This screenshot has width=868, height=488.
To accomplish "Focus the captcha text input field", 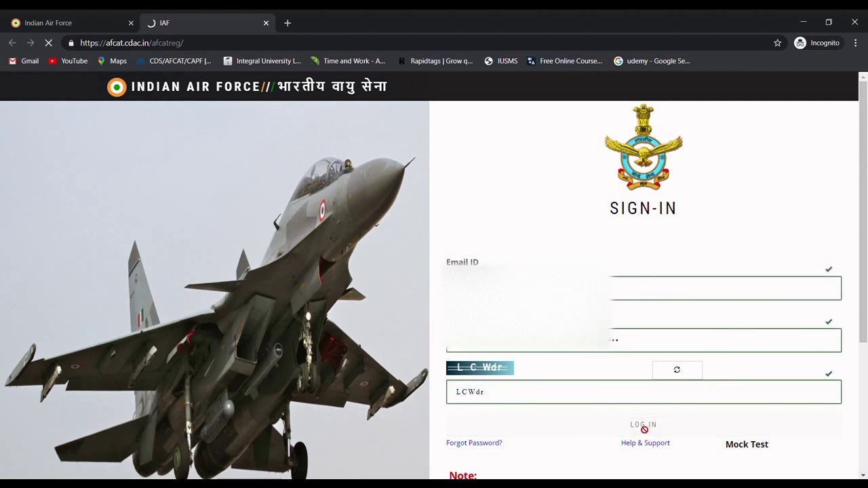I will [x=644, y=392].
